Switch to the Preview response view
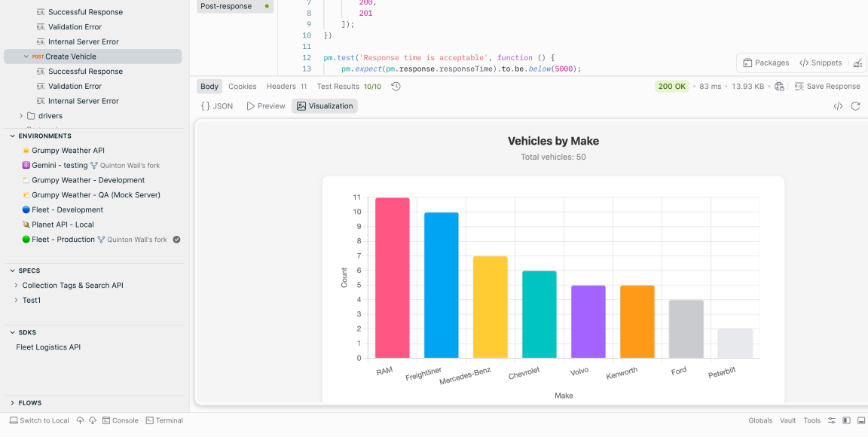 (x=266, y=106)
